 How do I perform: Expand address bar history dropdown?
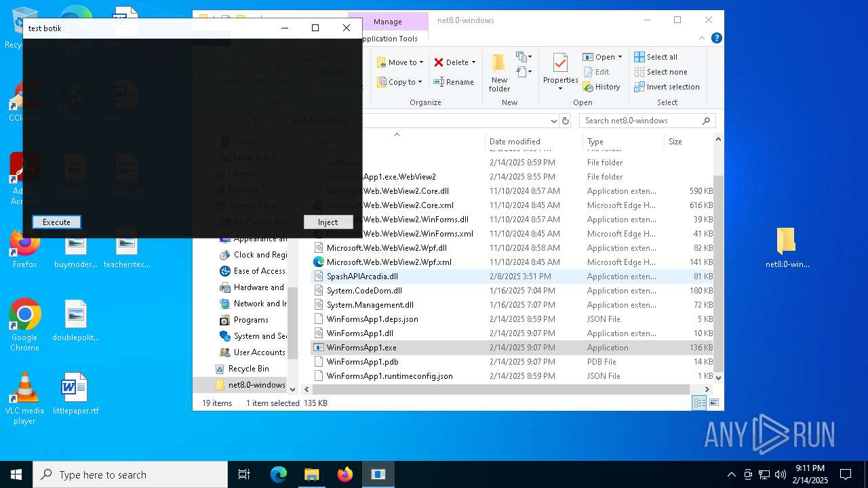click(553, 121)
